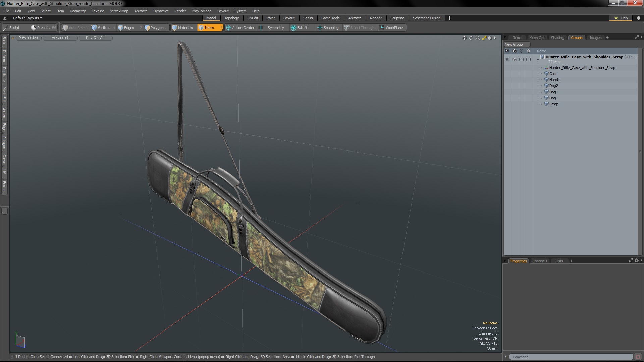Toggle the selectable checkbox for the Hunter_Rifle_Case group

(521, 59)
